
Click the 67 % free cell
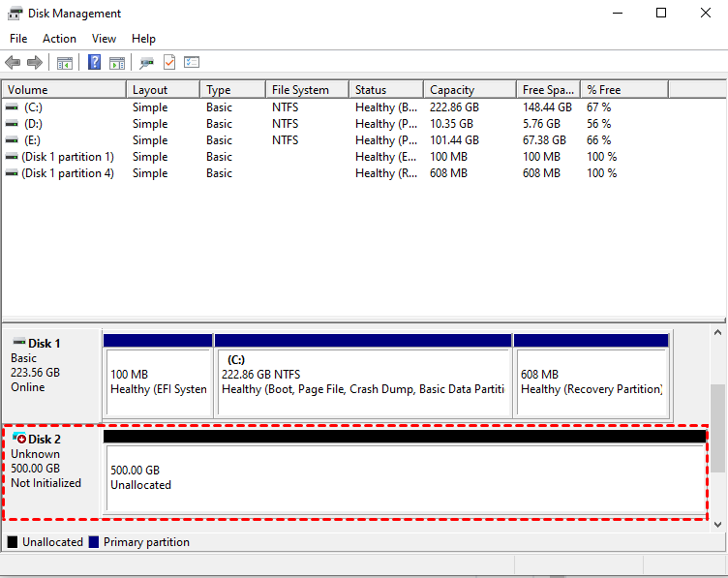[x=599, y=107]
